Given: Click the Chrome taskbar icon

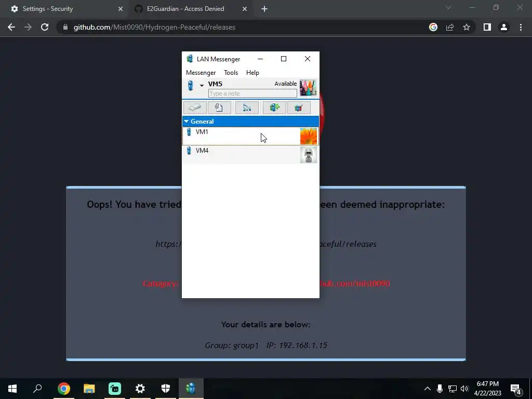Looking at the screenshot, I should click(63, 389).
